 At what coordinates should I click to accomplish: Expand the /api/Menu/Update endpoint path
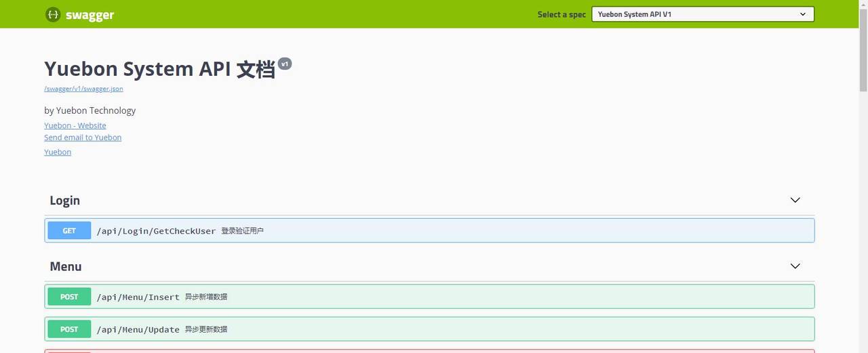click(x=138, y=329)
